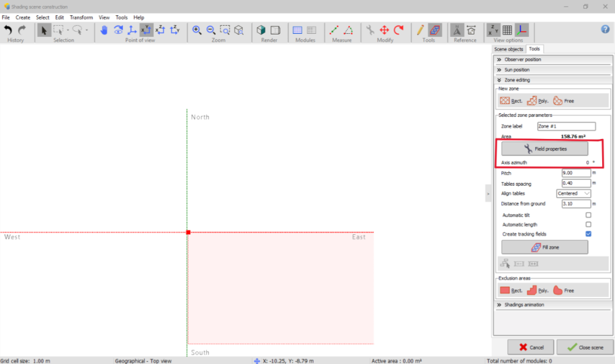The image size is (615, 364).
Task: Click the rotate tool in Modify
Action: 399,30
